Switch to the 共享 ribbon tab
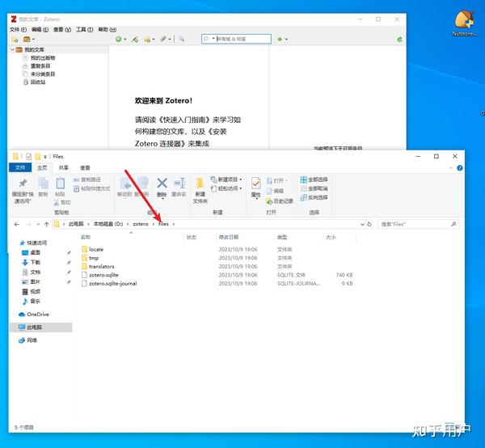485x448 pixels. pos(63,167)
